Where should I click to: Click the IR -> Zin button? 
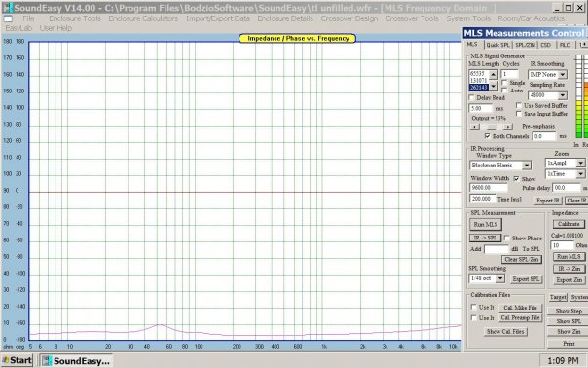(569, 269)
